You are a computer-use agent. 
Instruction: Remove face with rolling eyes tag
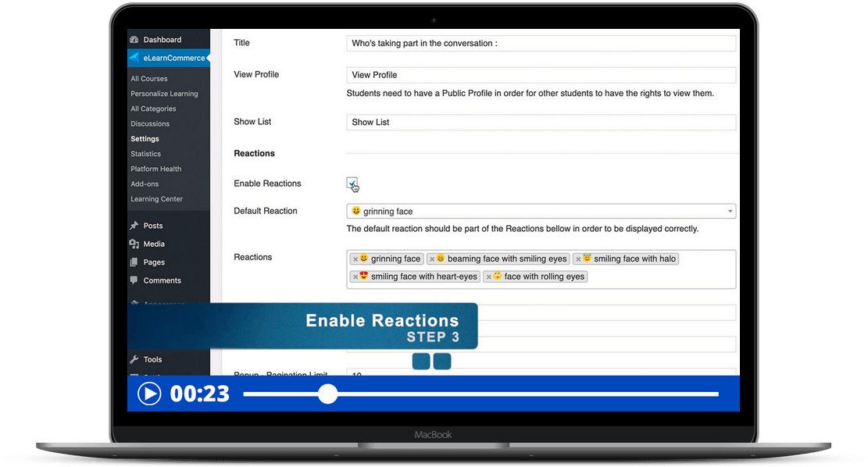(488, 276)
